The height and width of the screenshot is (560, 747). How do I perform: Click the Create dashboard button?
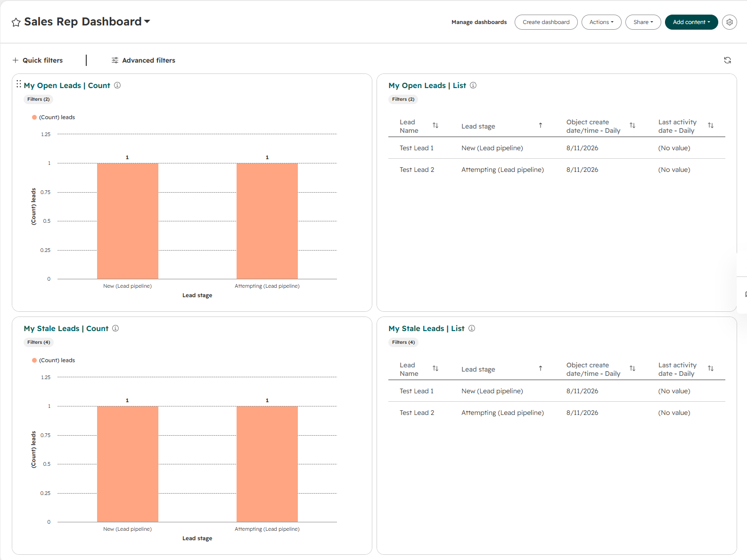pos(546,22)
